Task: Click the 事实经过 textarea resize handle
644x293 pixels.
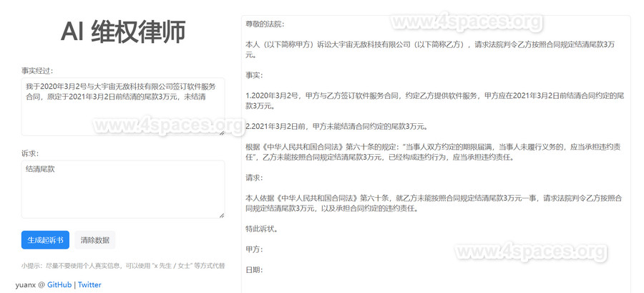Action: click(x=221, y=132)
